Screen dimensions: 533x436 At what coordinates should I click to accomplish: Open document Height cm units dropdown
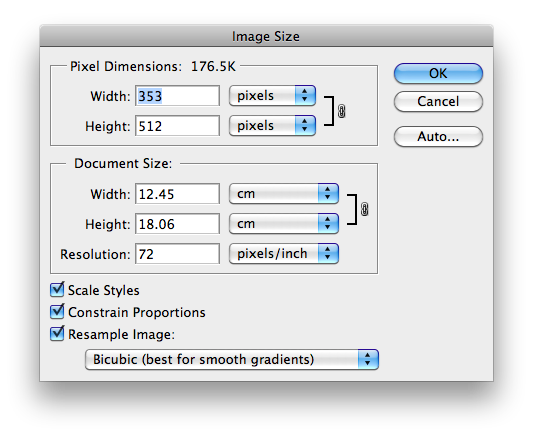pyautogui.click(x=284, y=224)
